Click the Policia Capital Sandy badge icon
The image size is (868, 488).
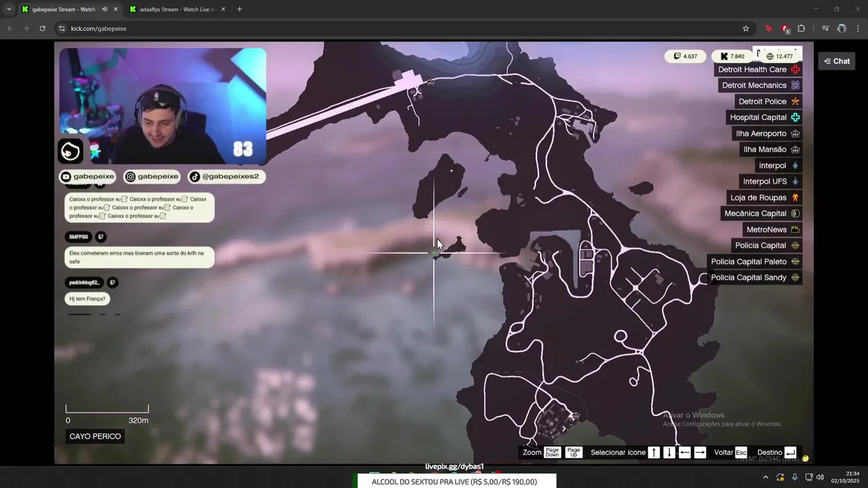point(795,278)
